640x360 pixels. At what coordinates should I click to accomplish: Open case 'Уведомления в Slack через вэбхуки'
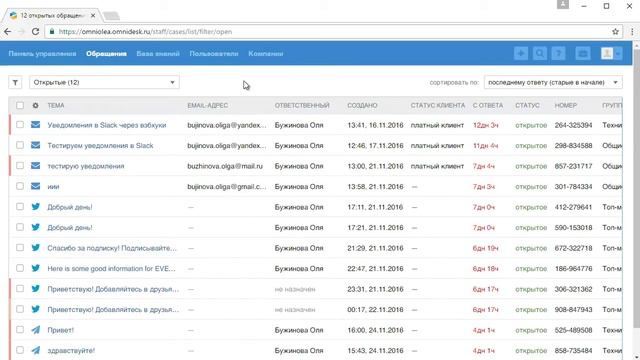coord(107,125)
